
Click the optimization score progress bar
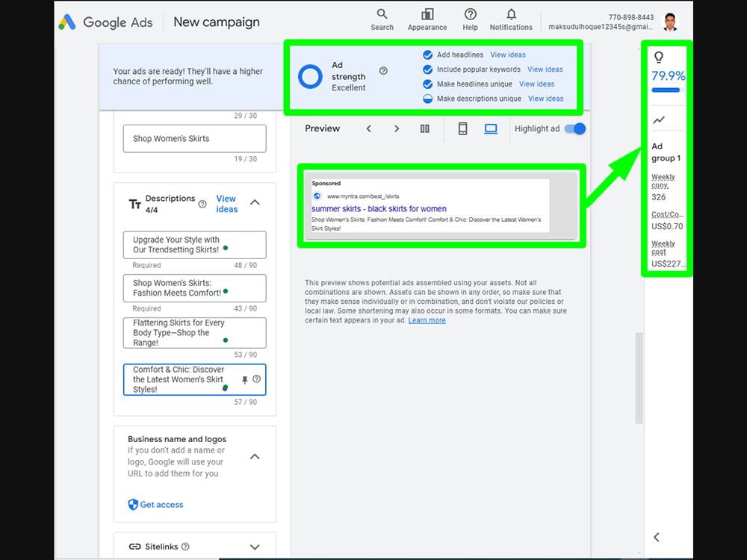point(669,90)
